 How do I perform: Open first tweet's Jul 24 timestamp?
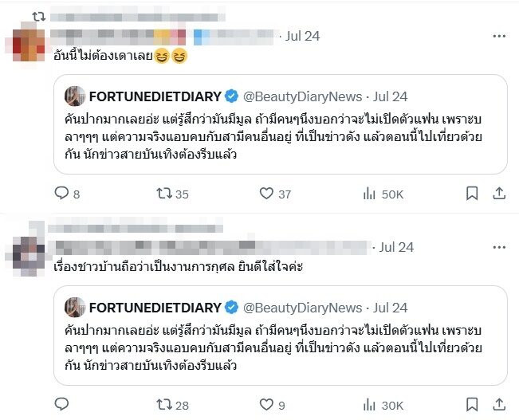coord(302,36)
